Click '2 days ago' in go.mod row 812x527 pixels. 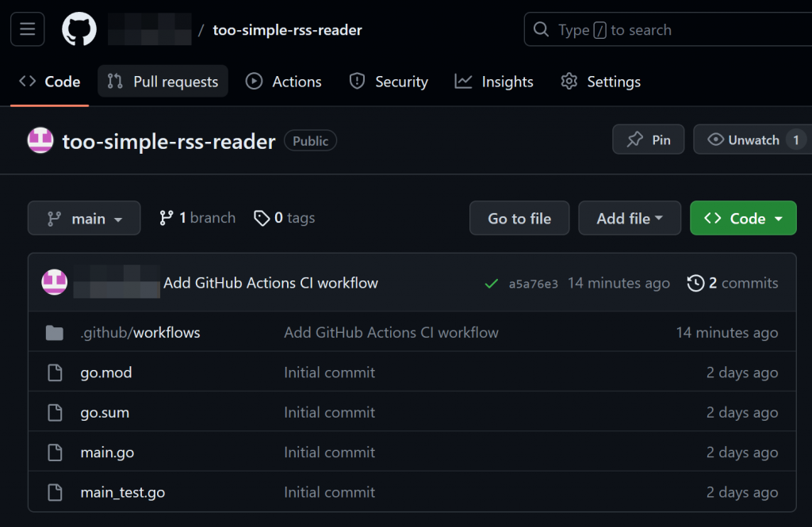[742, 372]
